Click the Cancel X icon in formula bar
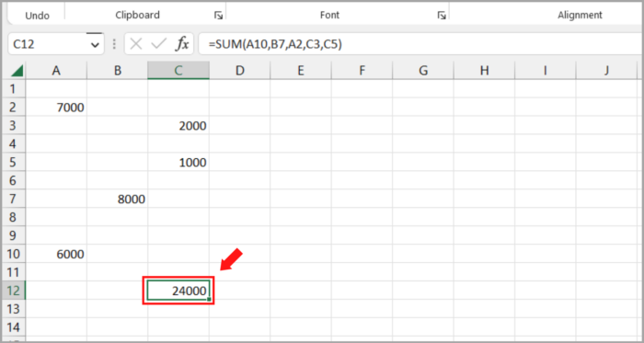 point(136,43)
